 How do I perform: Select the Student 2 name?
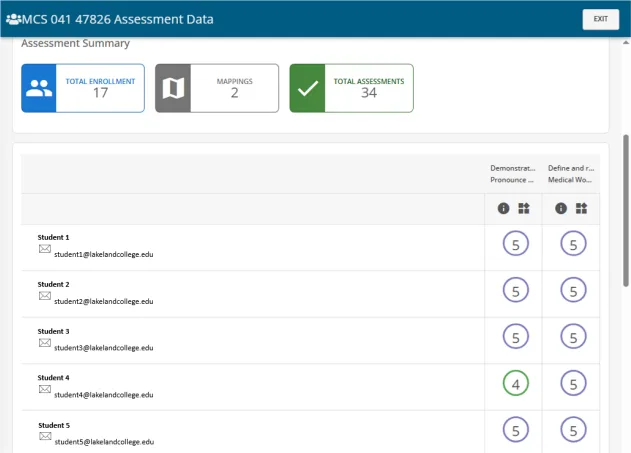pos(53,284)
